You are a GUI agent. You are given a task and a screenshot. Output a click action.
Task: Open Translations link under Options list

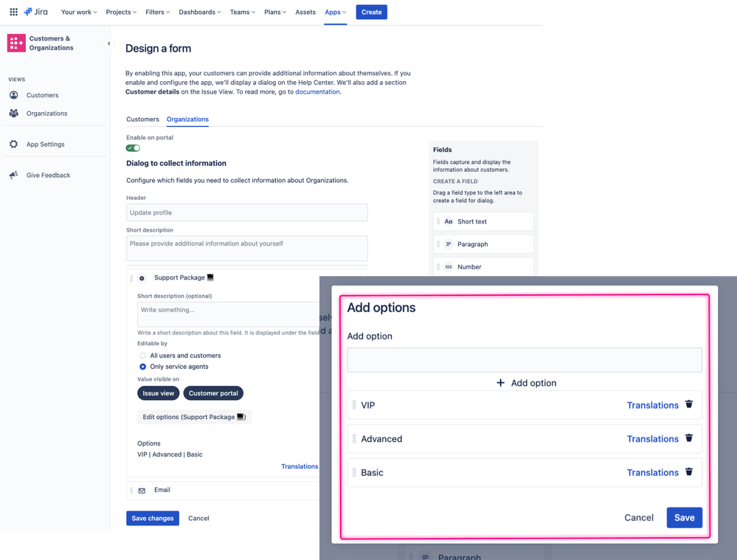click(x=300, y=466)
